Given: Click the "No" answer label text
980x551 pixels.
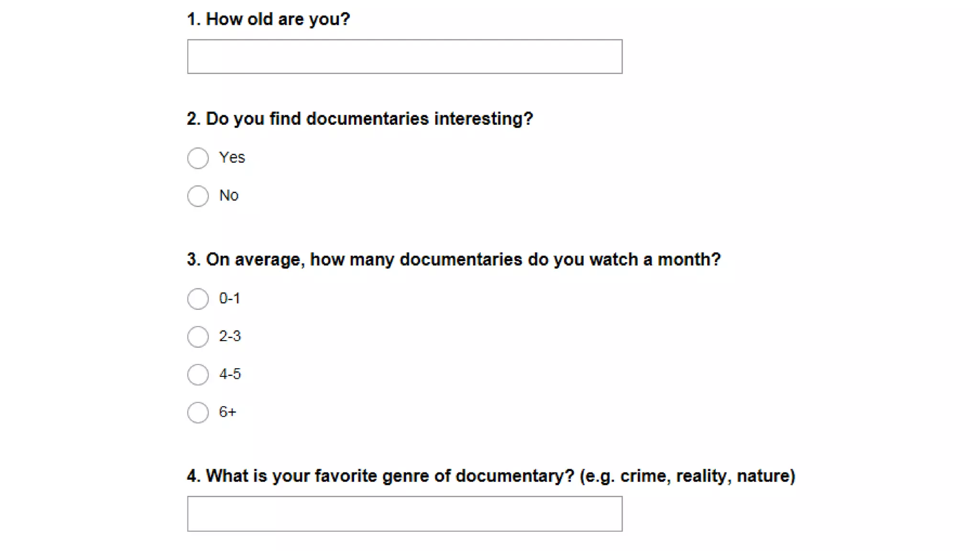Looking at the screenshot, I should [x=229, y=195].
